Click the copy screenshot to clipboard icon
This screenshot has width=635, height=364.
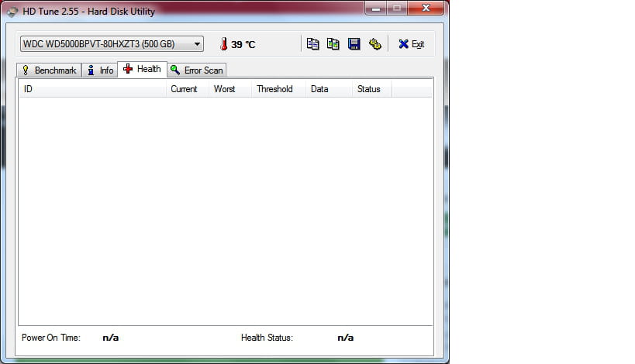pos(333,44)
